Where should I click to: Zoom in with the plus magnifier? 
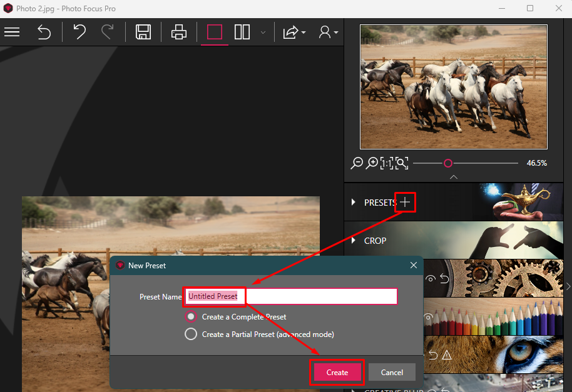click(x=372, y=163)
